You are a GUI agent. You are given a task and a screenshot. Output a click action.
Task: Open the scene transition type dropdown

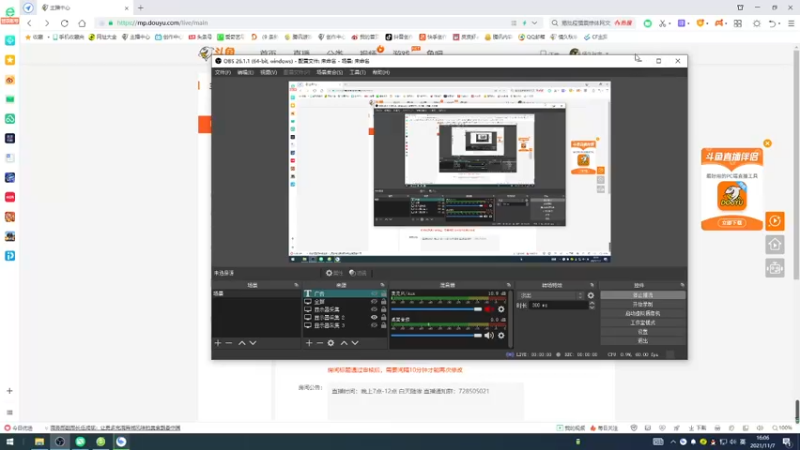click(551, 295)
